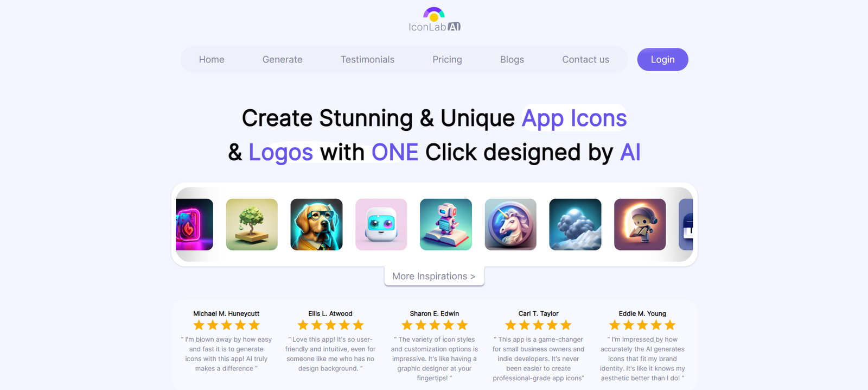
Task: Click the partially visible blue icon at carousel right
Action: 686,224
